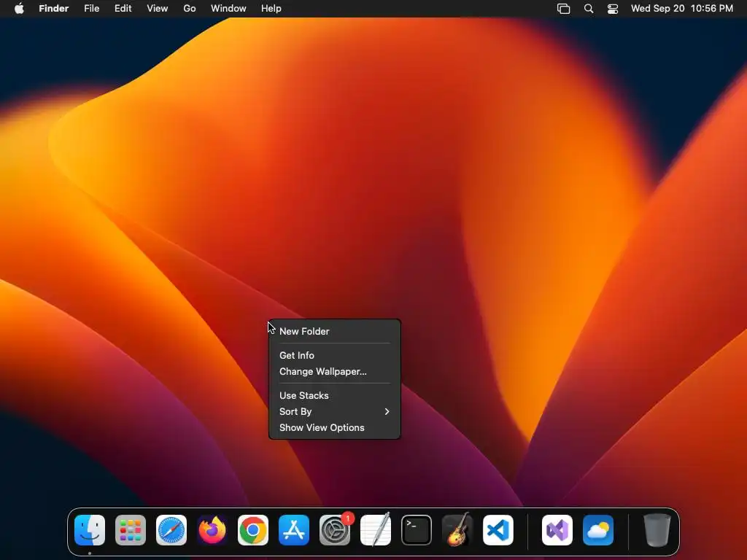This screenshot has width=747, height=560.
Task: Launch GarageBand guitar icon
Action: click(x=457, y=530)
